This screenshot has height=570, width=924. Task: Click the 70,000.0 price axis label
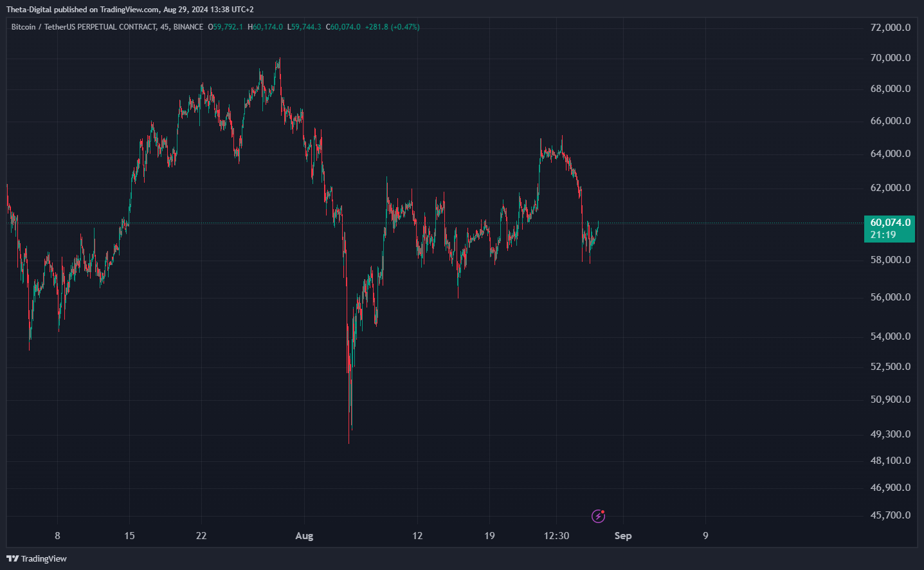pos(891,58)
